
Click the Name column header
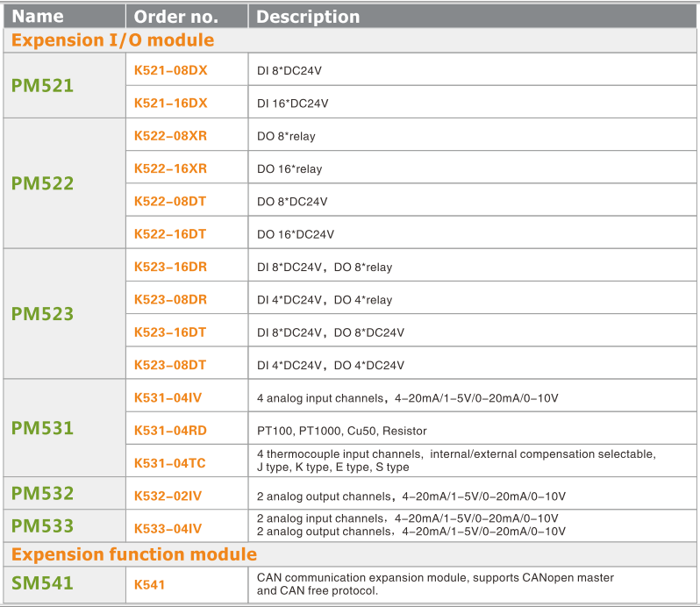click(38, 17)
